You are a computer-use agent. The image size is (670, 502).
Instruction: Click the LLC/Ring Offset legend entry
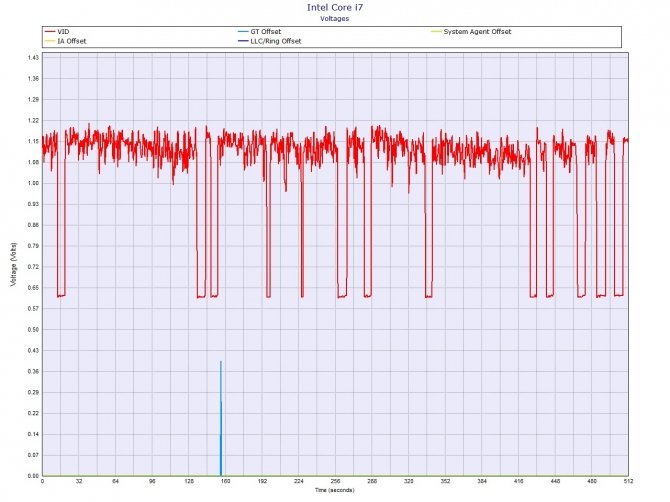pyautogui.click(x=270, y=41)
